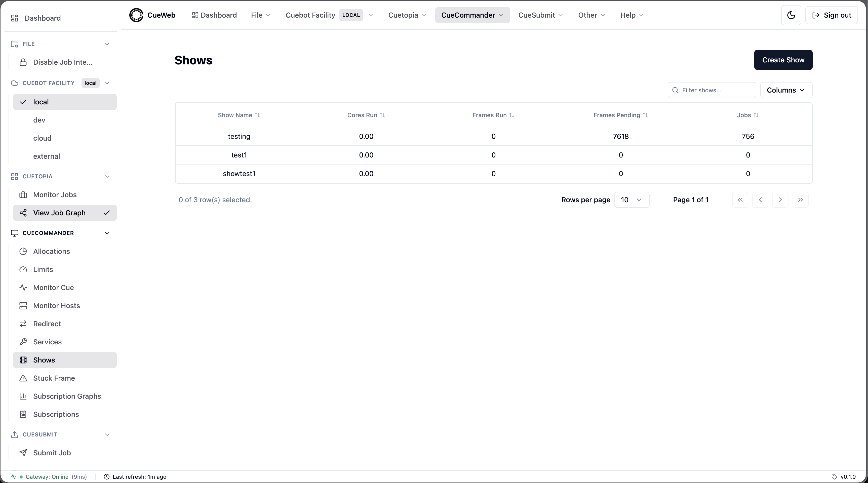This screenshot has height=483, width=868.
Task: Open Monitor Hosts server icon
Action: tap(23, 306)
